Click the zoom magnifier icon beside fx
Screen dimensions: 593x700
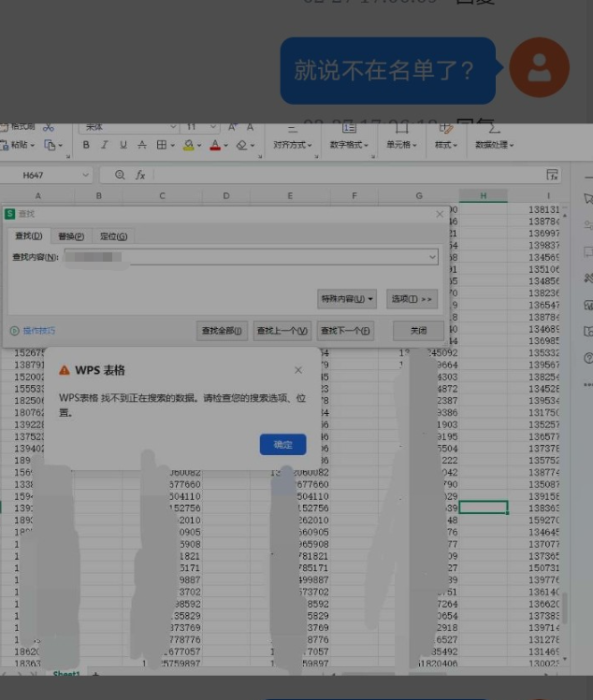point(120,175)
